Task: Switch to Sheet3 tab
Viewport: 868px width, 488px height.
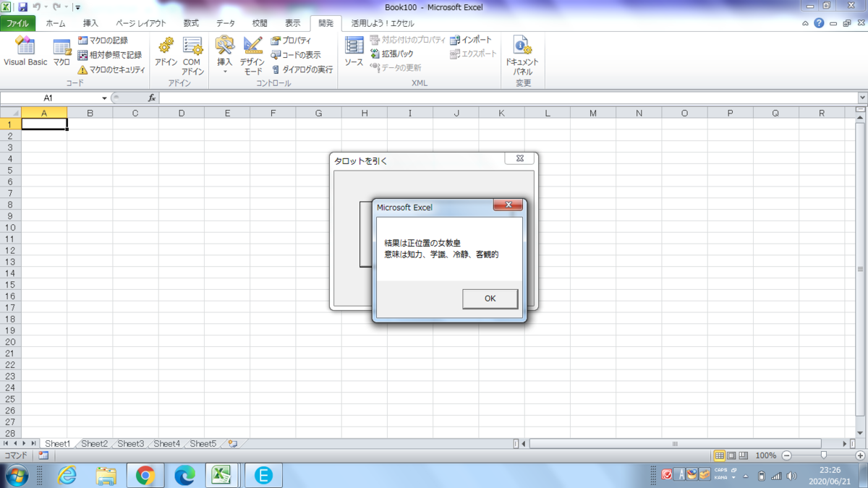Action: 130,444
